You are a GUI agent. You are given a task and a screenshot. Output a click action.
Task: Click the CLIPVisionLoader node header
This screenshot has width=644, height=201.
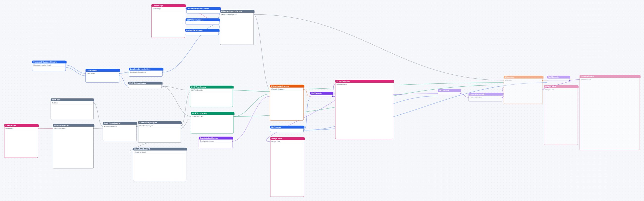(203, 20)
